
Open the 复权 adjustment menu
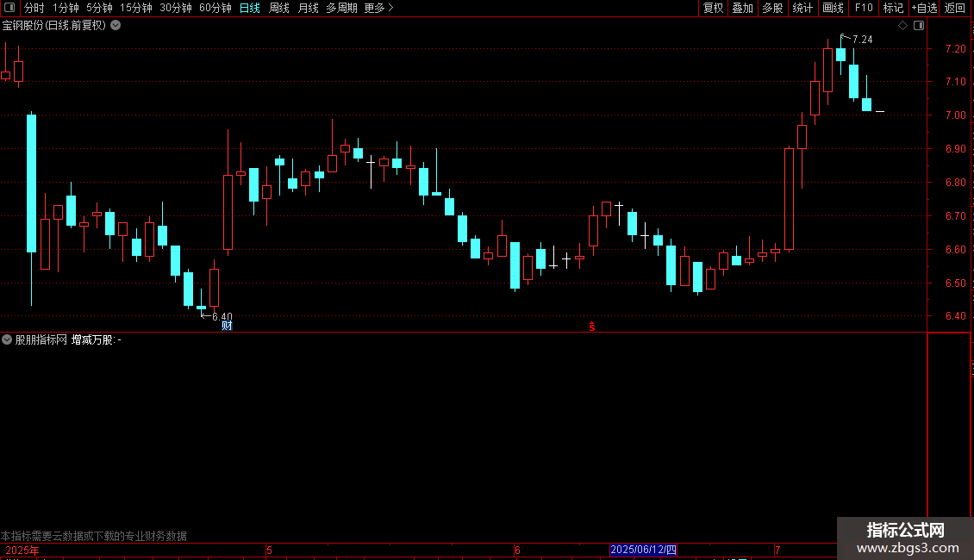[713, 8]
